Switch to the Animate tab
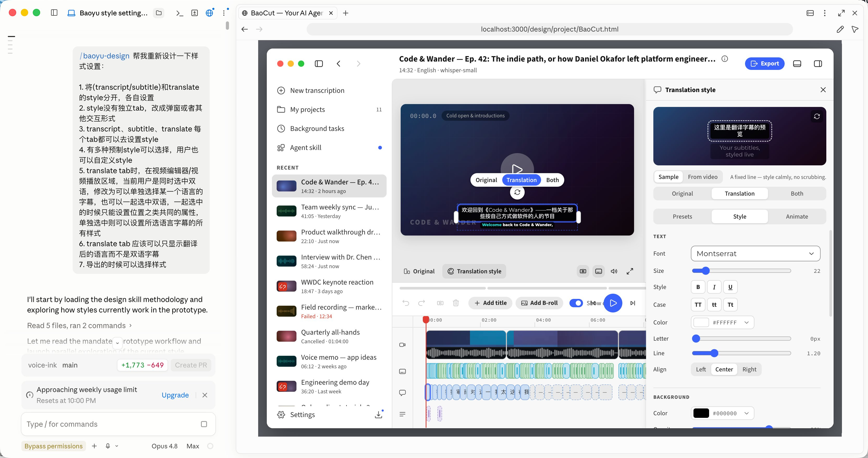Image resolution: width=868 pixels, height=458 pixels. click(797, 216)
